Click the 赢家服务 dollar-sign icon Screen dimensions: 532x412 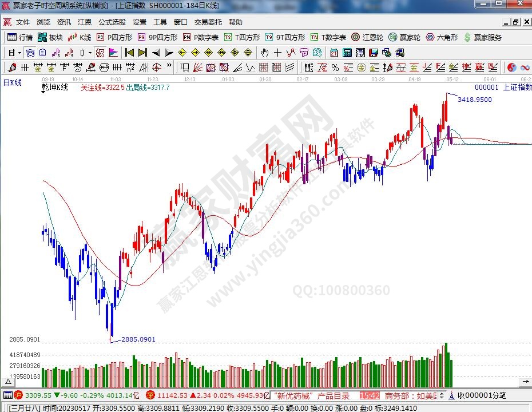pyautogui.click(x=468, y=37)
